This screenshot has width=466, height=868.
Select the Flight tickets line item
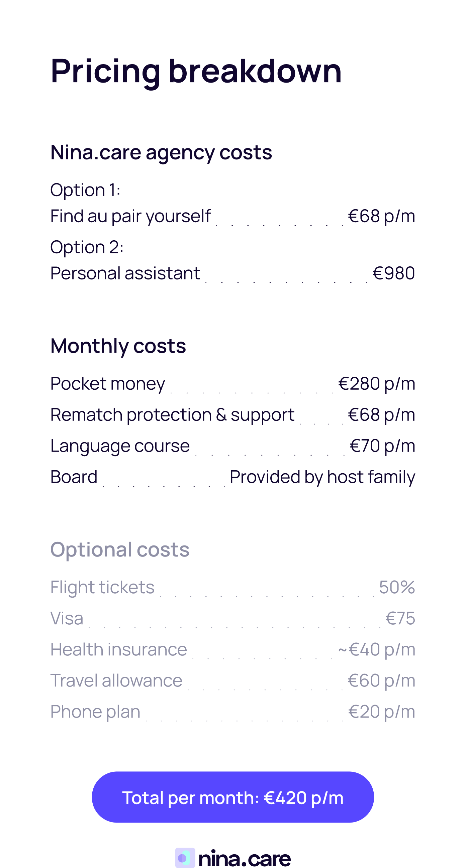coord(102,587)
